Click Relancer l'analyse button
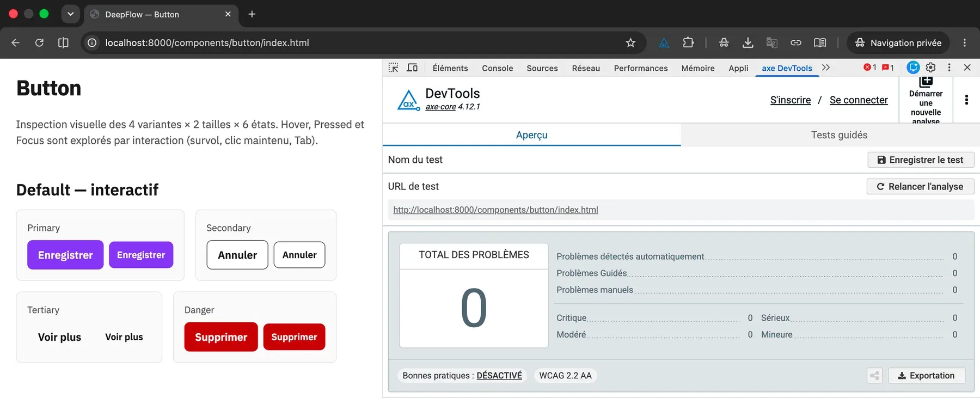 click(x=920, y=187)
